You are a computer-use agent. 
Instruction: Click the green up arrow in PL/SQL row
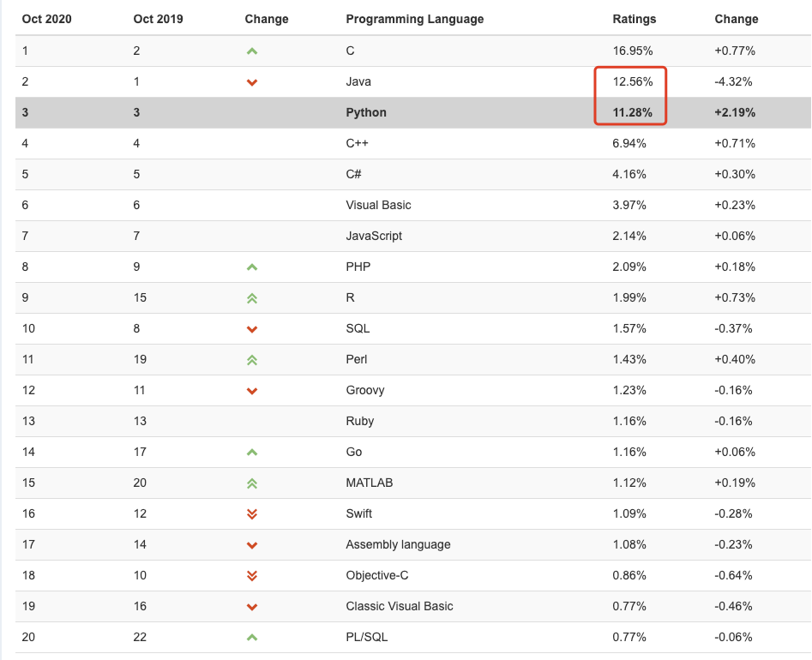[x=252, y=637]
